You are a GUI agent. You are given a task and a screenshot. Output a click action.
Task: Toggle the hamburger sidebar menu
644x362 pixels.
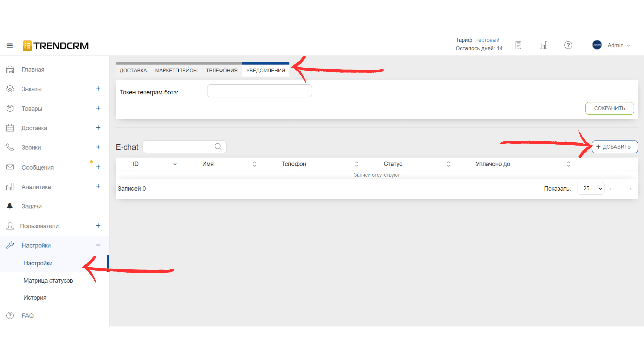tap(10, 46)
